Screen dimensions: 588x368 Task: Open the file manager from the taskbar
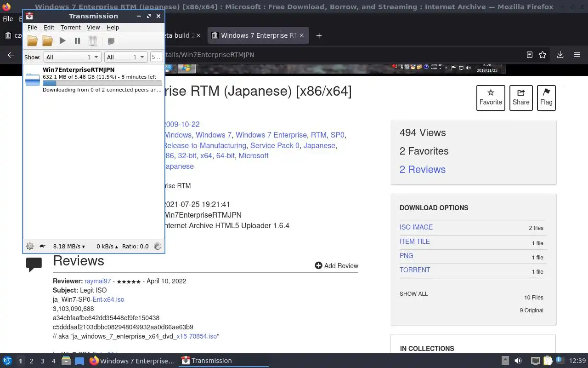pyautogui.click(x=66, y=361)
